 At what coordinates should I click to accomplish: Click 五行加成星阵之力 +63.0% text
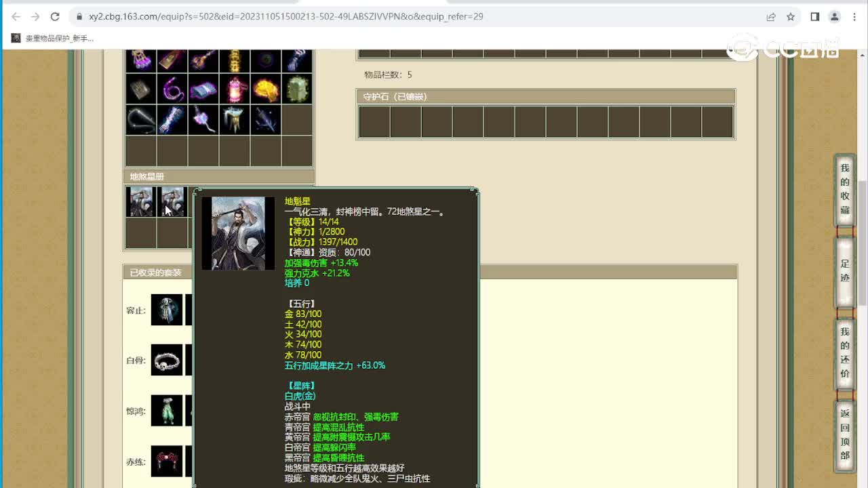335,365
